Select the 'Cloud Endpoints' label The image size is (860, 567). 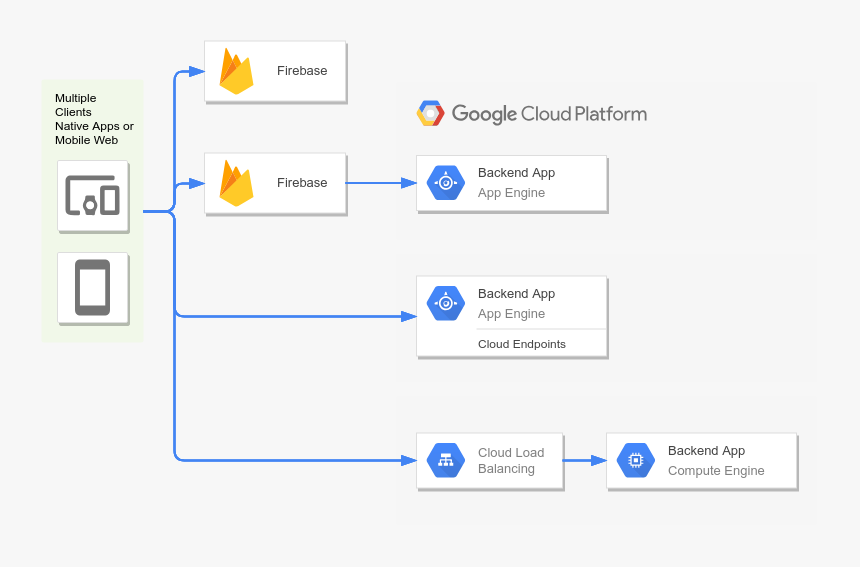pos(522,344)
